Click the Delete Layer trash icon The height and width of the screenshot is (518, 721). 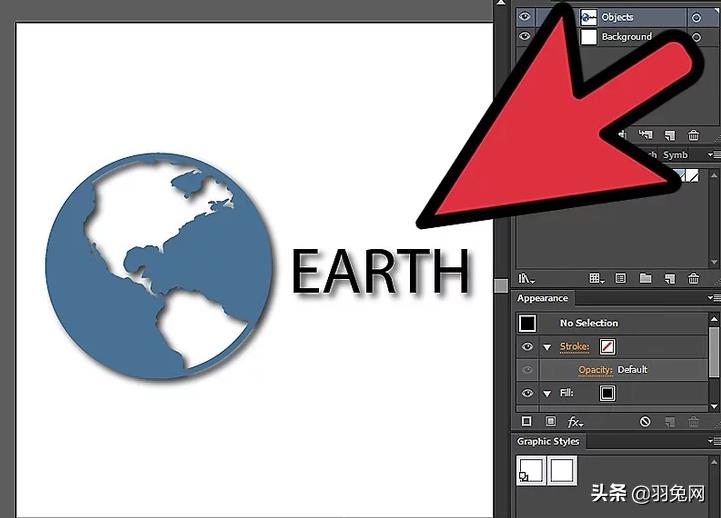click(x=693, y=135)
